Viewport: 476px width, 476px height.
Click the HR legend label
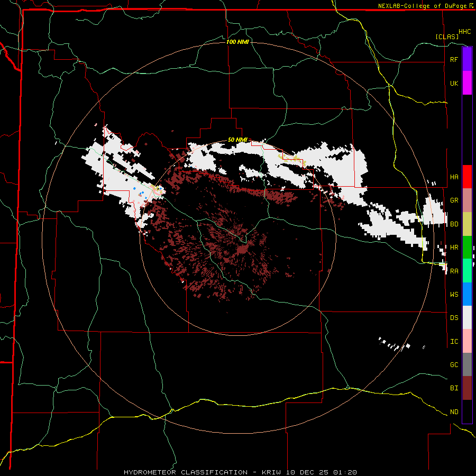[454, 248]
